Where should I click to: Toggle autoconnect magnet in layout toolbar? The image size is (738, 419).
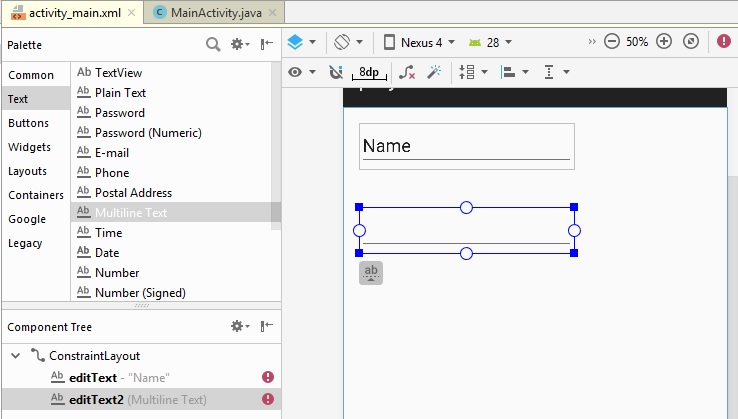click(x=335, y=72)
